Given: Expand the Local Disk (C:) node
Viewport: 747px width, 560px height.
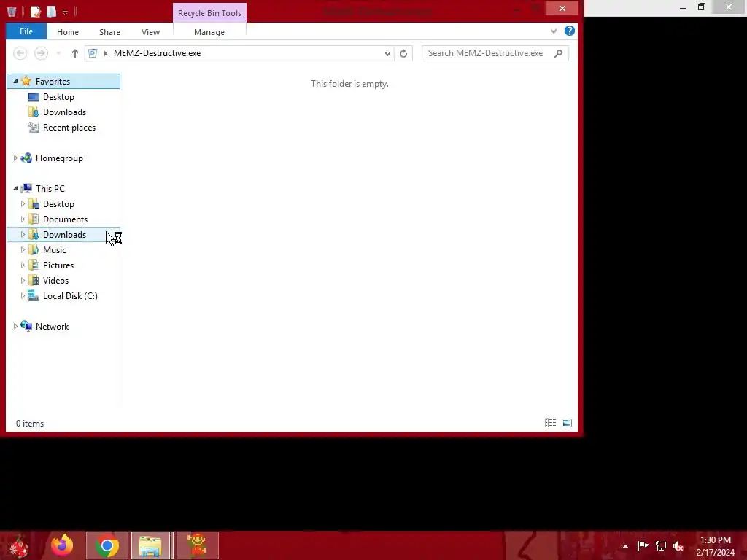Looking at the screenshot, I should coord(23,296).
